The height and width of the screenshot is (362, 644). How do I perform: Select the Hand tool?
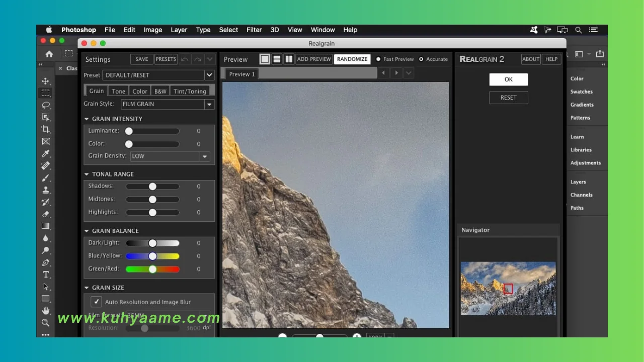click(46, 311)
